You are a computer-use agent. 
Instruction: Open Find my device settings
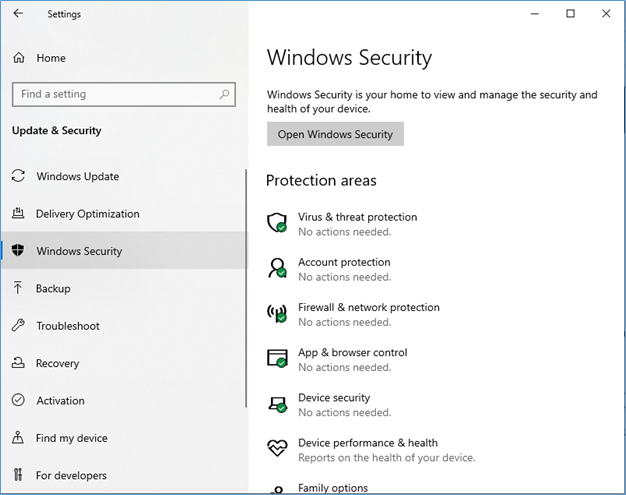click(124, 438)
